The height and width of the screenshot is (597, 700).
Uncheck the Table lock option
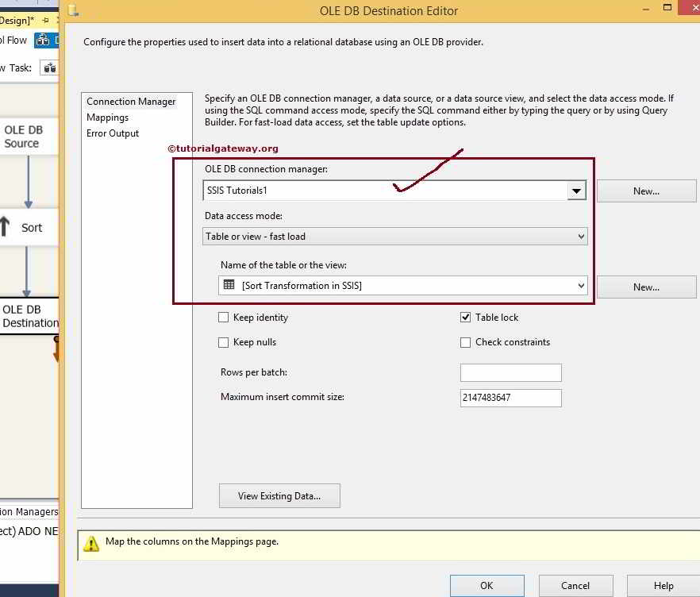point(465,317)
